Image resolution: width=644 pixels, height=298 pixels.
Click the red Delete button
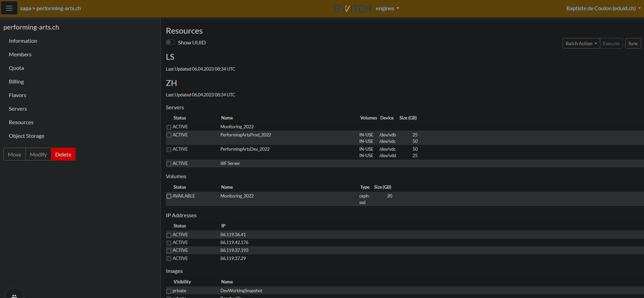click(x=63, y=154)
